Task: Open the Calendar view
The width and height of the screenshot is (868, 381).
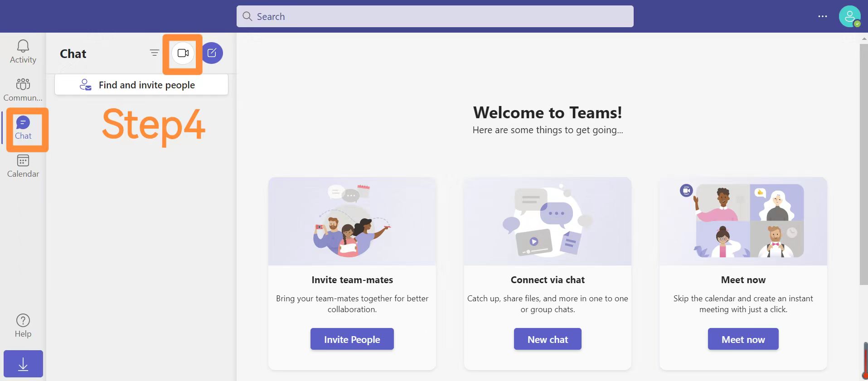Action: pos(23,166)
